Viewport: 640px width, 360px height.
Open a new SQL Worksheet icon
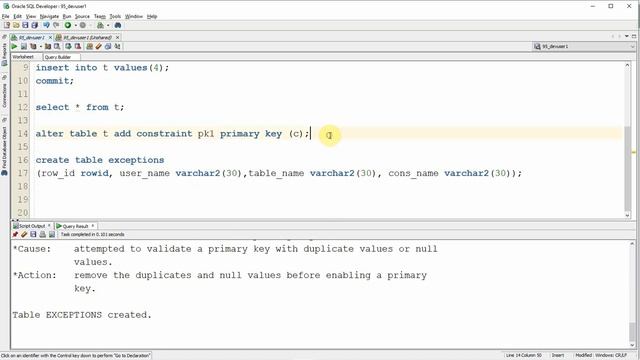click(100, 25)
